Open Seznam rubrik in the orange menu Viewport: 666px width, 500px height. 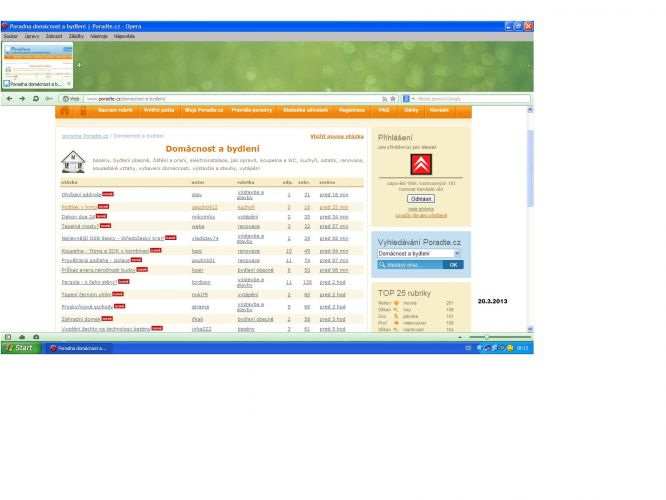point(115,110)
